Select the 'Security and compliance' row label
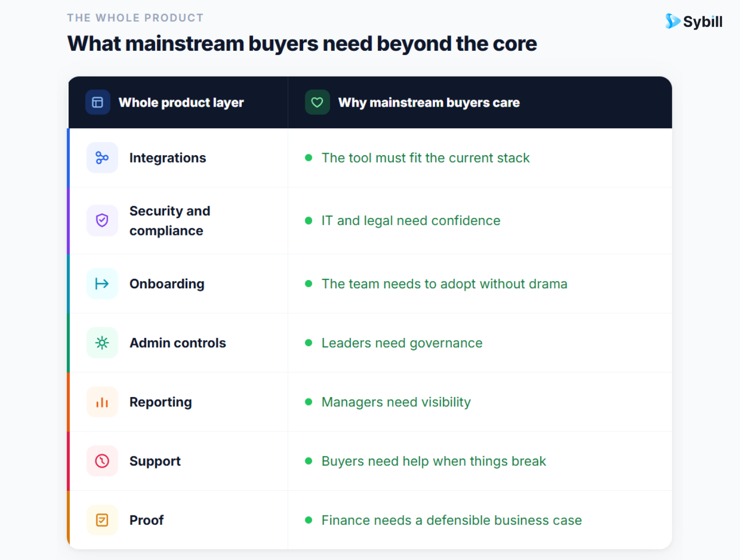Viewport: 740px width, 560px height. [x=170, y=221]
